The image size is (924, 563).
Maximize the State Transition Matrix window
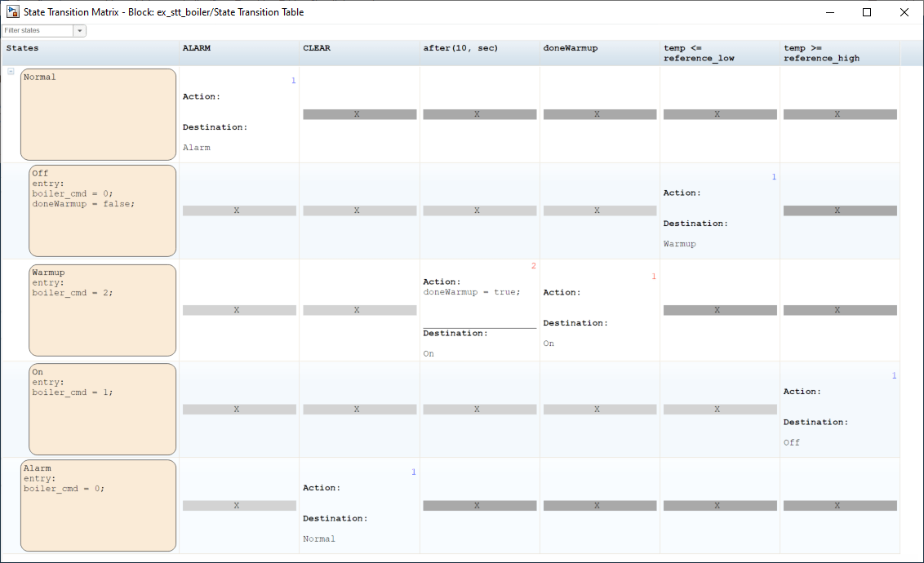coord(867,12)
